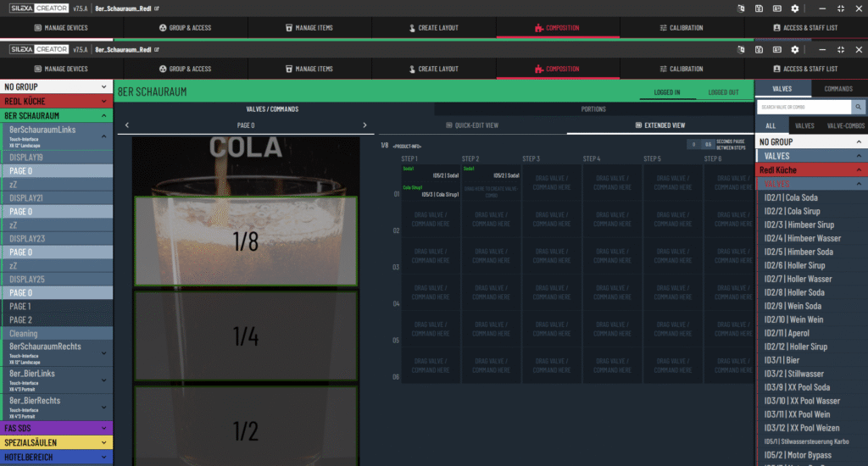Viewport: 868px width, 466px height.
Task: Click open-link icon beside topmost project name
Action: (157, 8)
